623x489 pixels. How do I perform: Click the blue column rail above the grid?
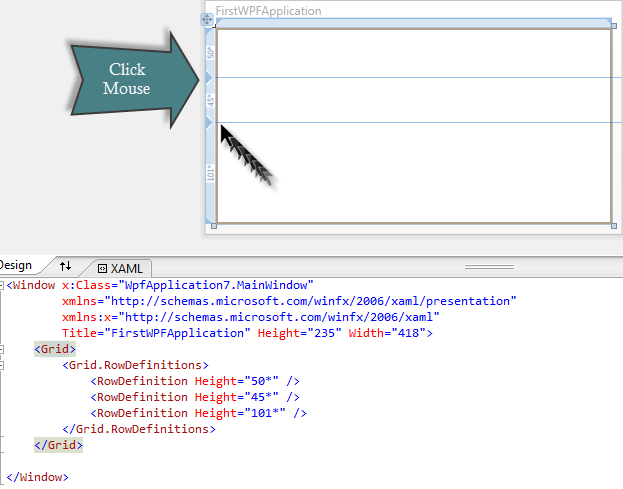point(414,23)
